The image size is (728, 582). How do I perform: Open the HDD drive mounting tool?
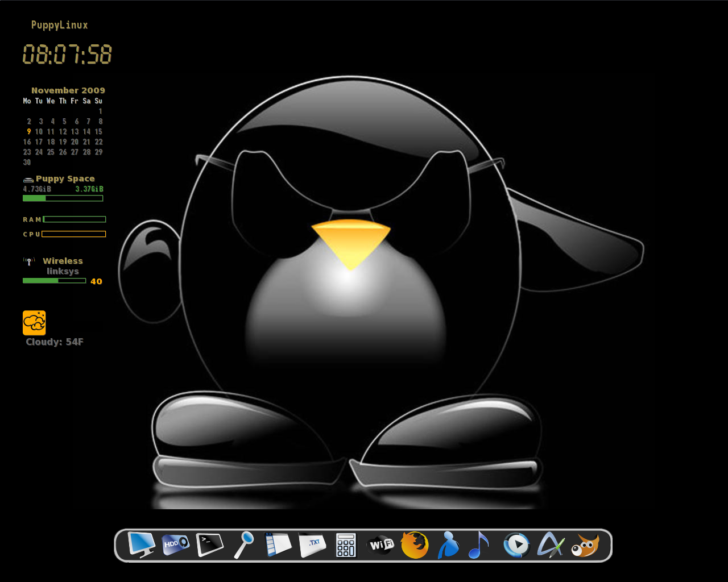pyautogui.click(x=175, y=544)
